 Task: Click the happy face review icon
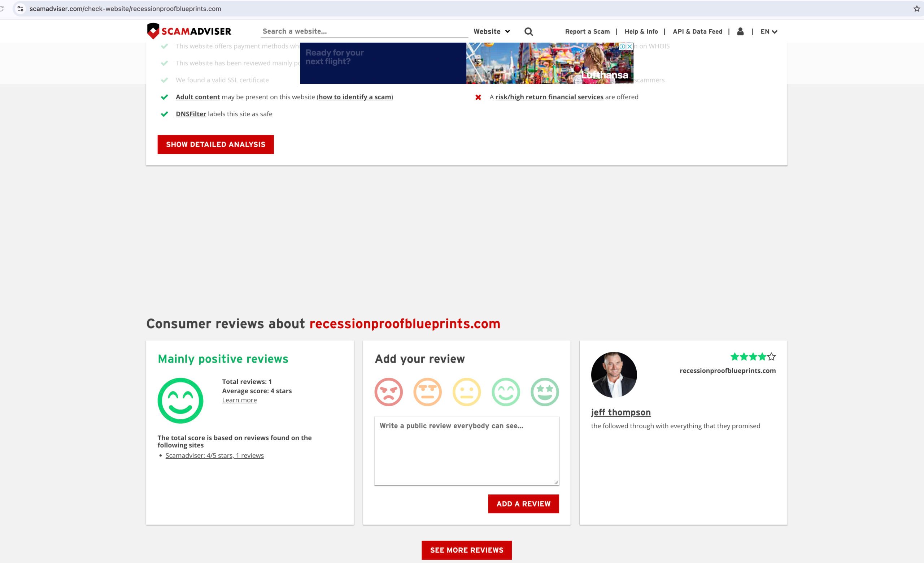click(506, 391)
